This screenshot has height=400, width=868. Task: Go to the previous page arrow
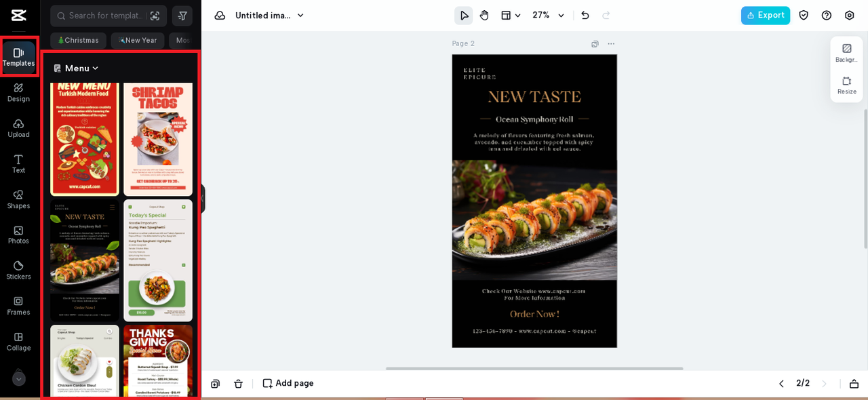coord(781,384)
